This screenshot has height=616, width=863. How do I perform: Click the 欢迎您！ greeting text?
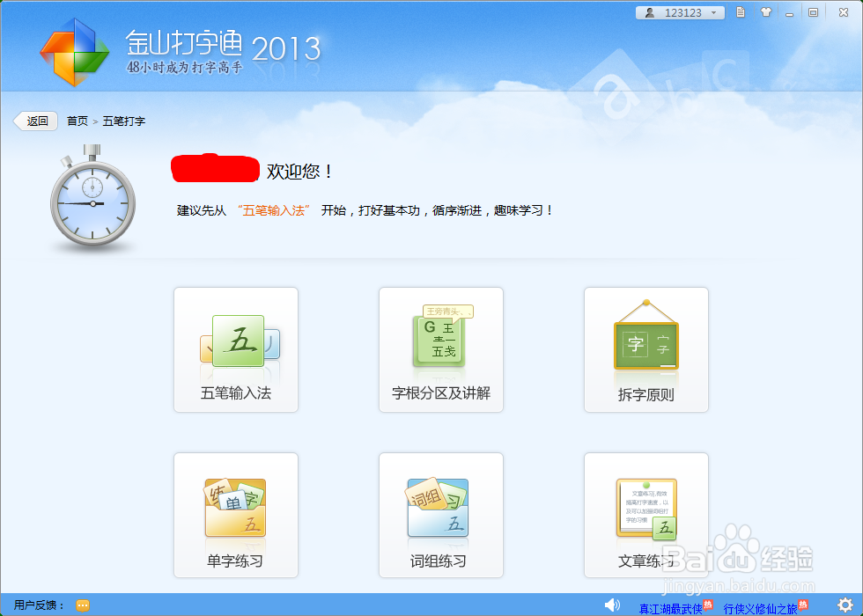[300, 172]
